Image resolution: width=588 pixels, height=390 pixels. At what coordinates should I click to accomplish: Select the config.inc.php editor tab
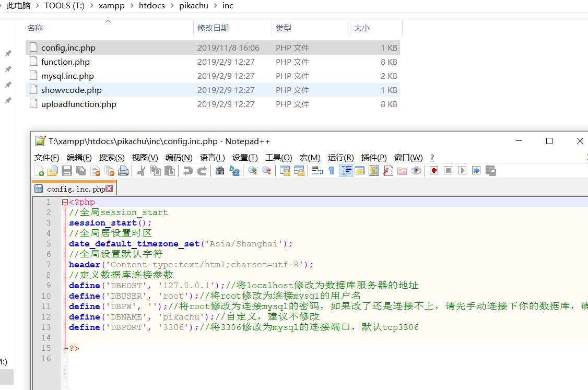click(74, 188)
